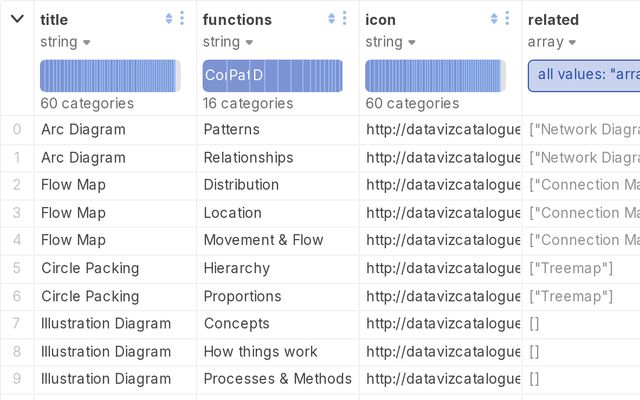This screenshot has width=640, height=400.
Task: Change the related column array type
Action: click(549, 42)
